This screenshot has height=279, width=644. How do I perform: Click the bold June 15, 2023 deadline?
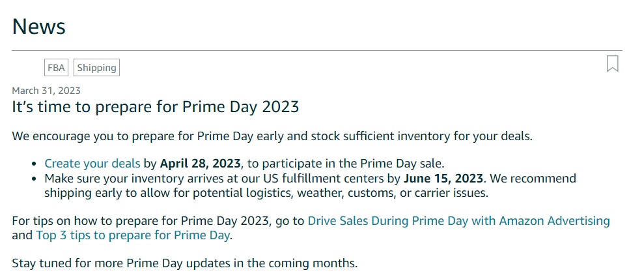pyautogui.click(x=443, y=178)
